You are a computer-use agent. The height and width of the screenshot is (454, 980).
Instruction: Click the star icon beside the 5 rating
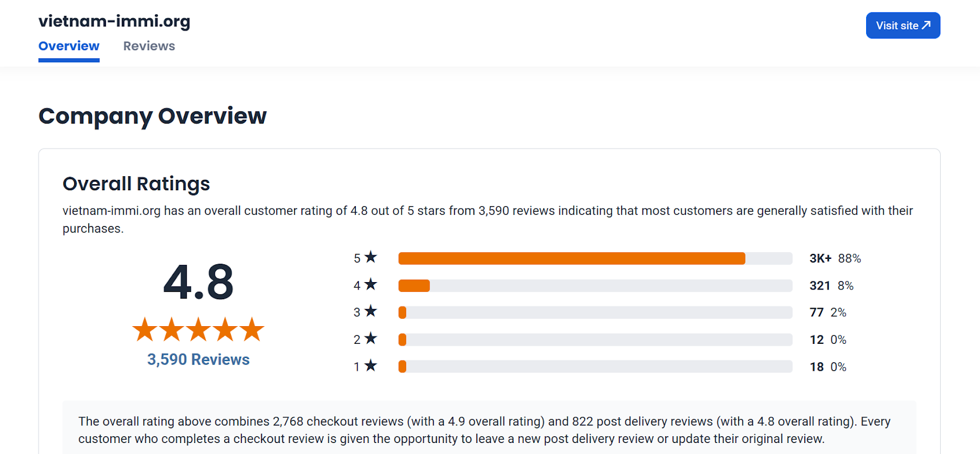click(x=371, y=257)
